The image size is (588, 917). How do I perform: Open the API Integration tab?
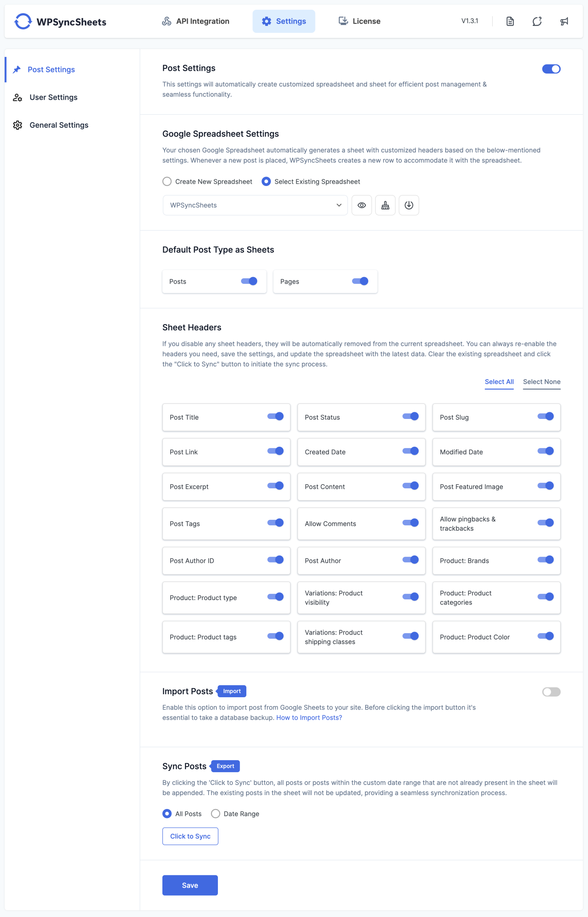coord(195,21)
